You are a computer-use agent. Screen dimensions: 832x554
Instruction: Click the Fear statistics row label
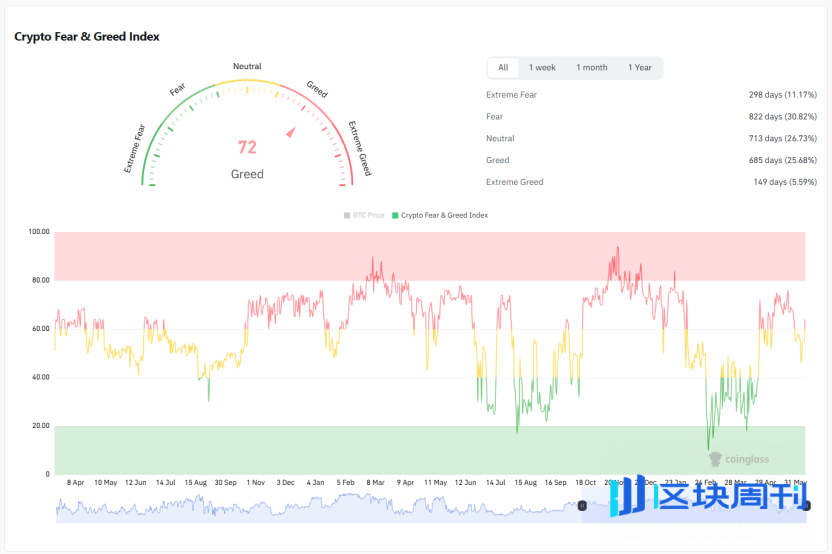(x=495, y=116)
